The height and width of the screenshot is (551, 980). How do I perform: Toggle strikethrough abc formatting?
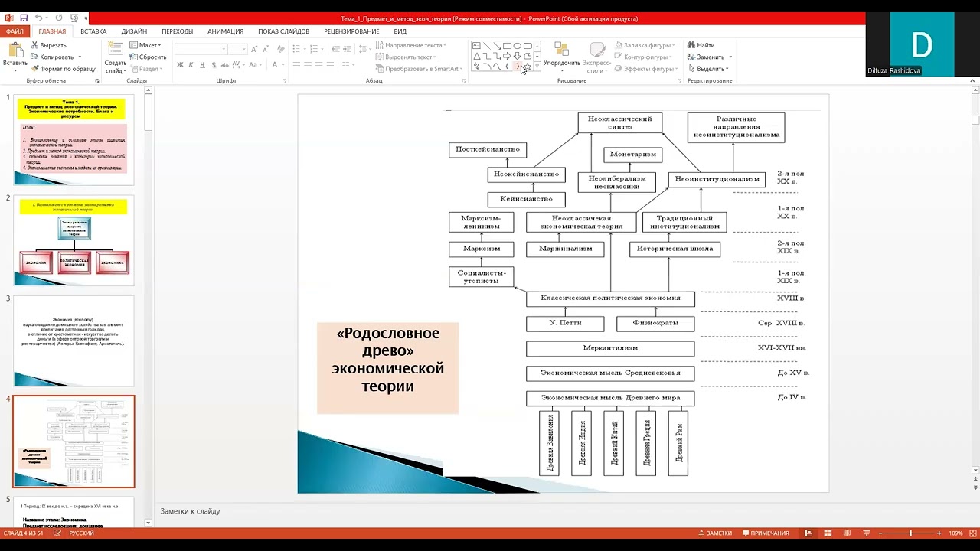click(224, 65)
